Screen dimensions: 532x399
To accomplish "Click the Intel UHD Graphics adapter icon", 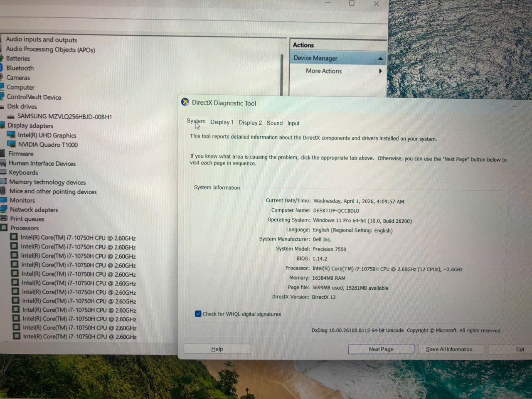I will coord(11,135).
